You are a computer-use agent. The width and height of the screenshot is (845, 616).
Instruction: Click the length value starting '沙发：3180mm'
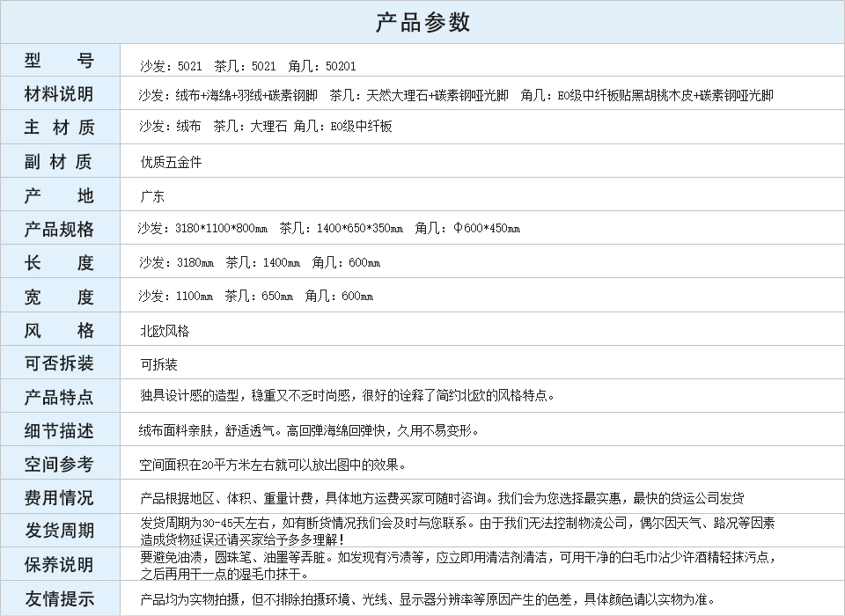point(260,262)
